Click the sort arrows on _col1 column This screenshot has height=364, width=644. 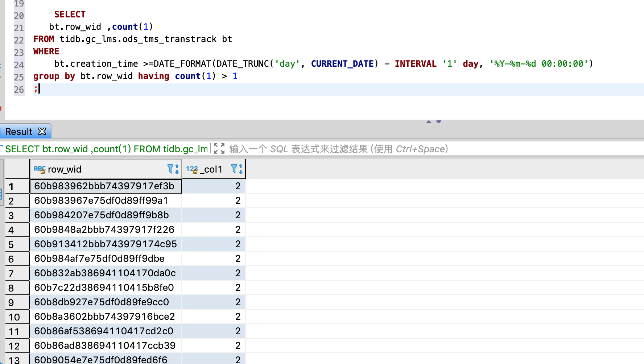pos(241,169)
